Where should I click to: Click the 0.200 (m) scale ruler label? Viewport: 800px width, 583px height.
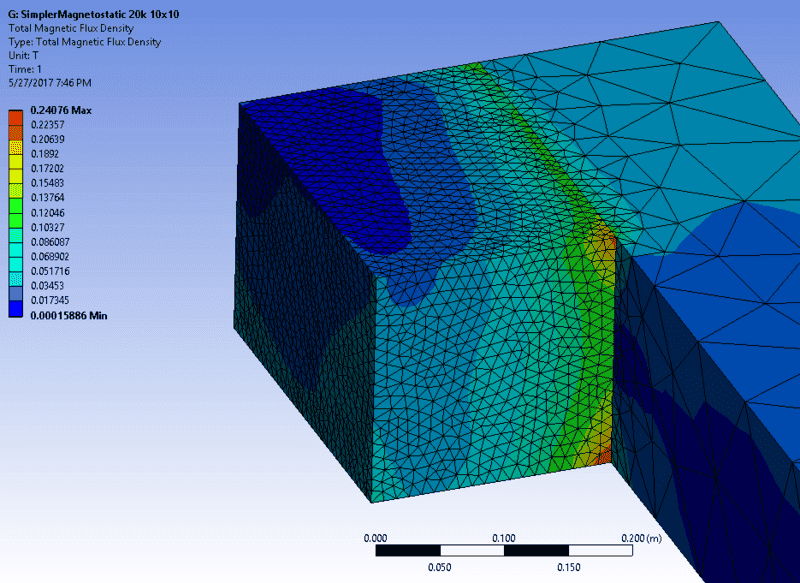(639, 538)
